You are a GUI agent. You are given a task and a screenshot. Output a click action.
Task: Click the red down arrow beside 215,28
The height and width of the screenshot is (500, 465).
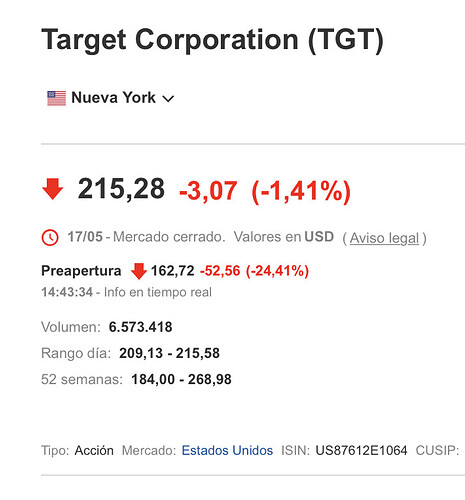pyautogui.click(x=53, y=189)
